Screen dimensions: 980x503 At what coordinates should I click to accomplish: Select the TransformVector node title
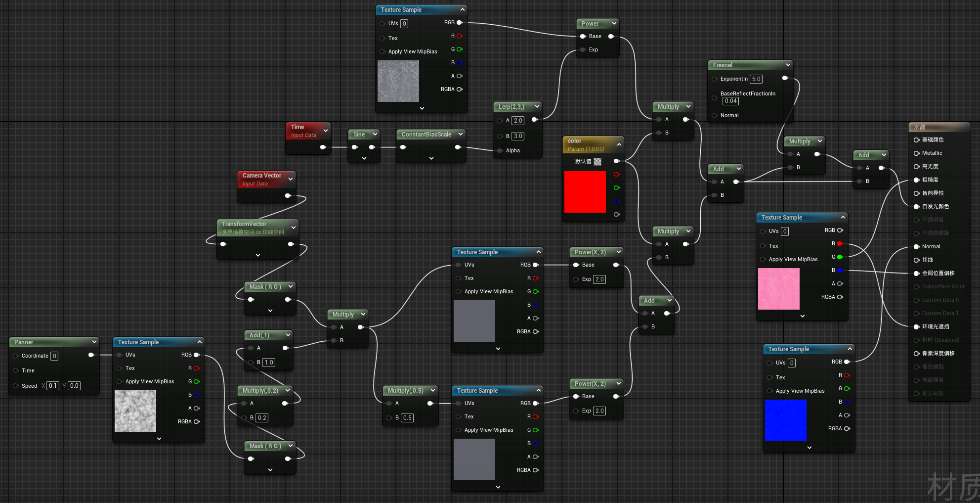(244, 224)
